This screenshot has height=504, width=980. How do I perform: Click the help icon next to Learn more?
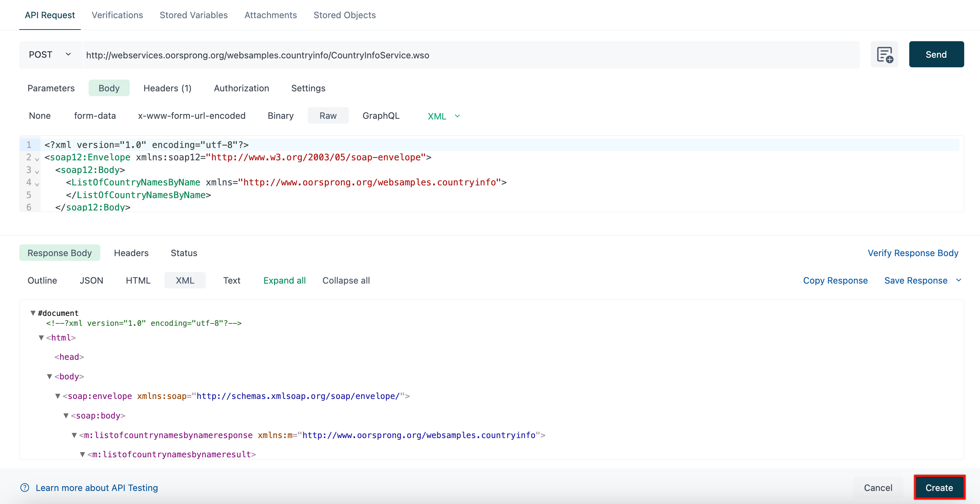pyautogui.click(x=24, y=488)
